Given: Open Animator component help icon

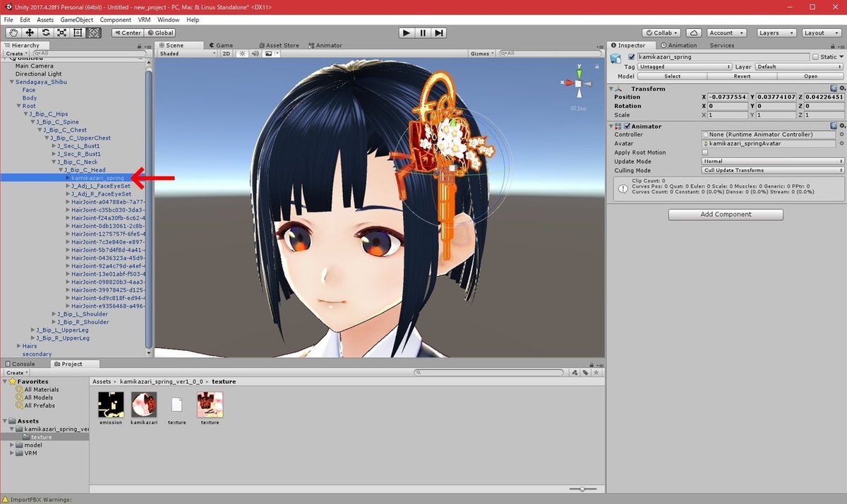Looking at the screenshot, I should click(x=834, y=126).
